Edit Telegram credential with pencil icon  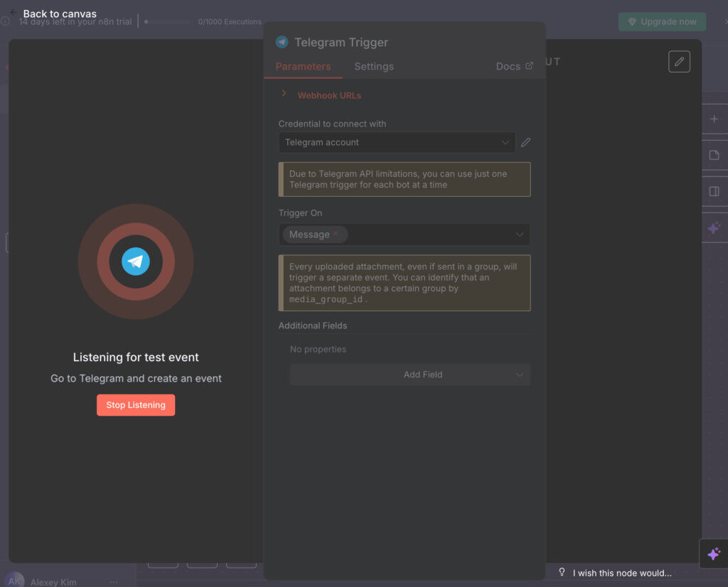[x=525, y=142]
